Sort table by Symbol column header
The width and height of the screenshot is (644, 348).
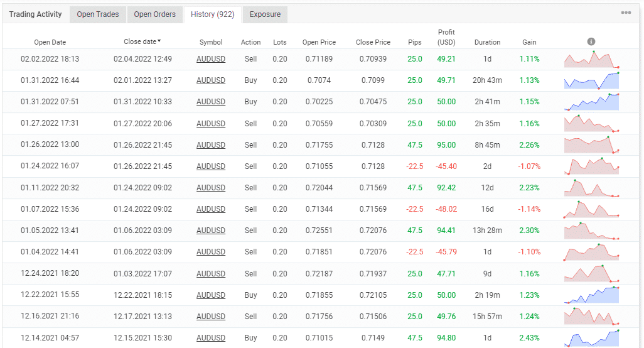point(211,42)
